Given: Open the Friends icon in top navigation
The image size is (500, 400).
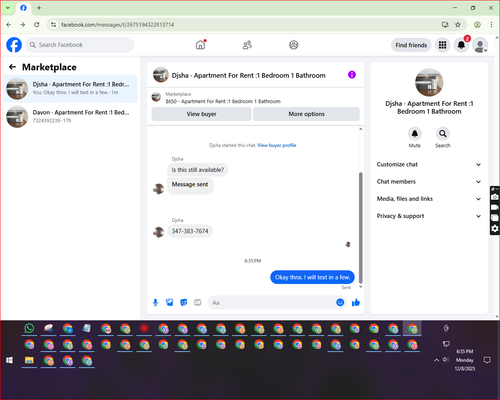Looking at the screenshot, I should (x=247, y=45).
